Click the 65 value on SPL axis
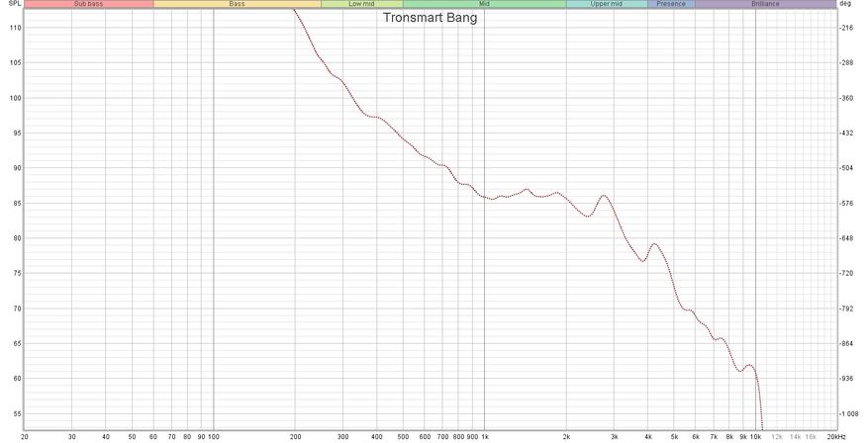The height and width of the screenshot is (443, 868). pos(17,343)
